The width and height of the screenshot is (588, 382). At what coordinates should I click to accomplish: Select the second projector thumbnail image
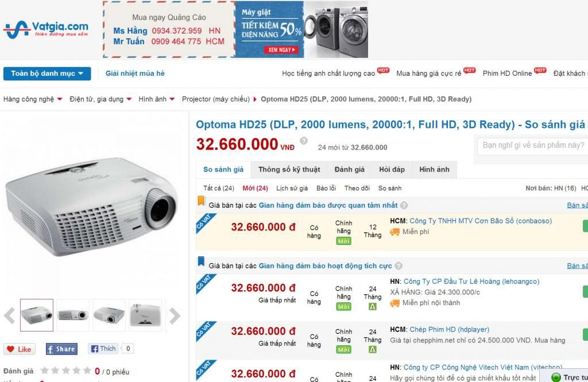[x=73, y=315]
